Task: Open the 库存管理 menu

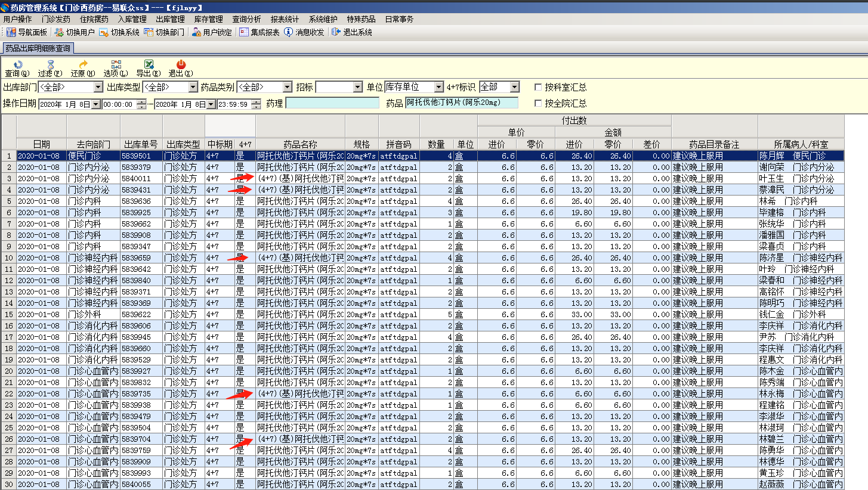Action: (x=208, y=20)
